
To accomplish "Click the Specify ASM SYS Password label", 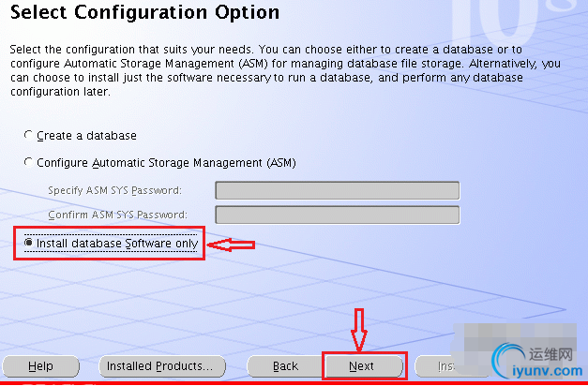I will [x=114, y=190].
